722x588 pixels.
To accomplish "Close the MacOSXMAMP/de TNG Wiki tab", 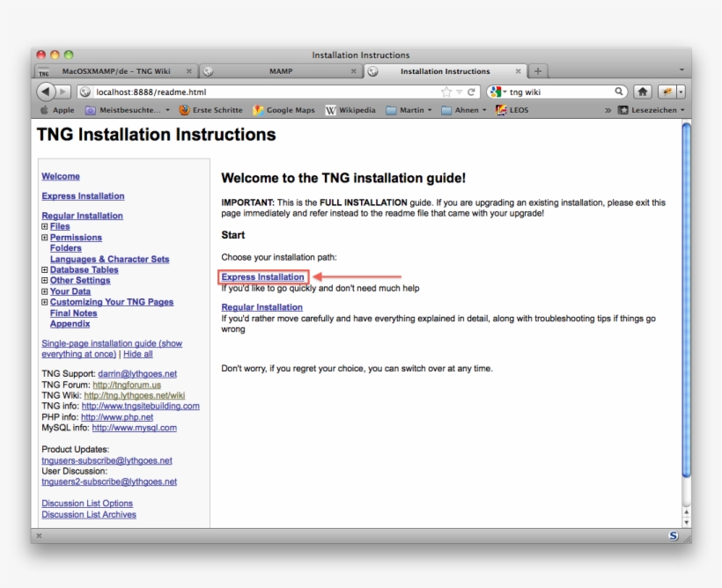I will pyautogui.click(x=188, y=71).
